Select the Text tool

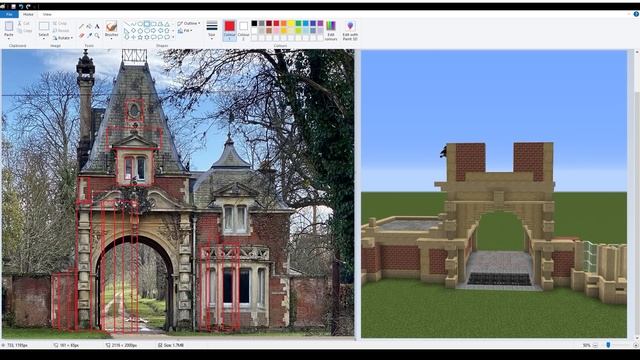point(97,27)
